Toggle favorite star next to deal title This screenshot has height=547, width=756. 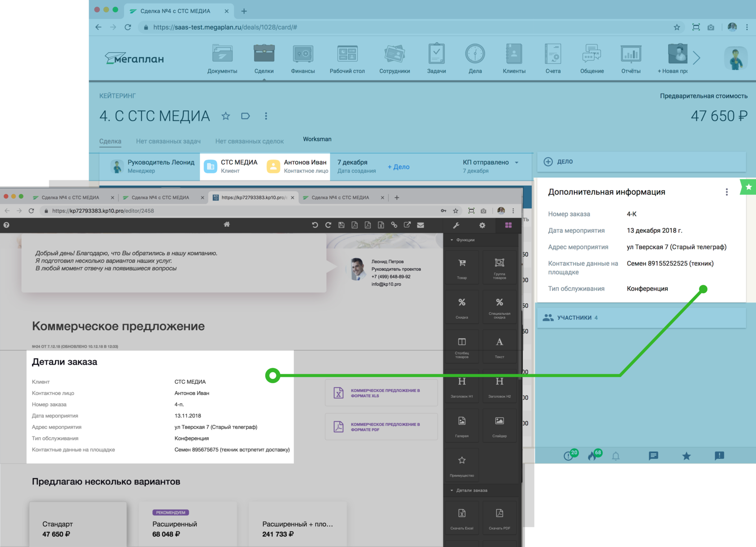(x=226, y=116)
